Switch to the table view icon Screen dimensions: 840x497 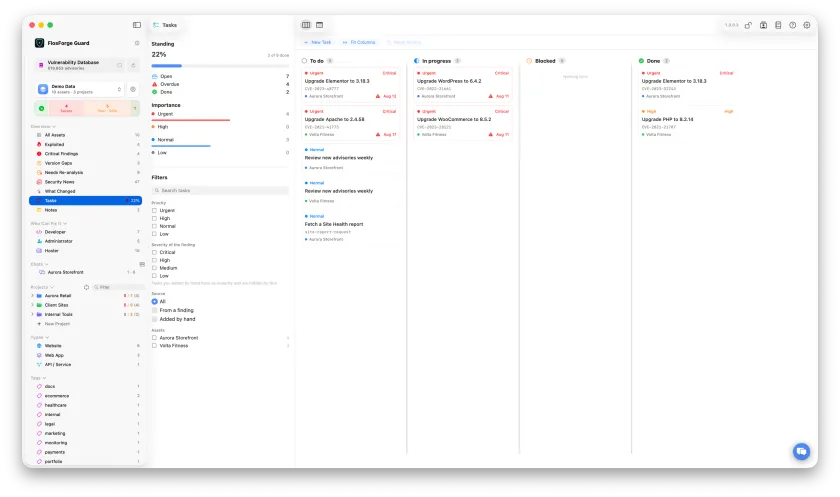pyautogui.click(x=319, y=25)
